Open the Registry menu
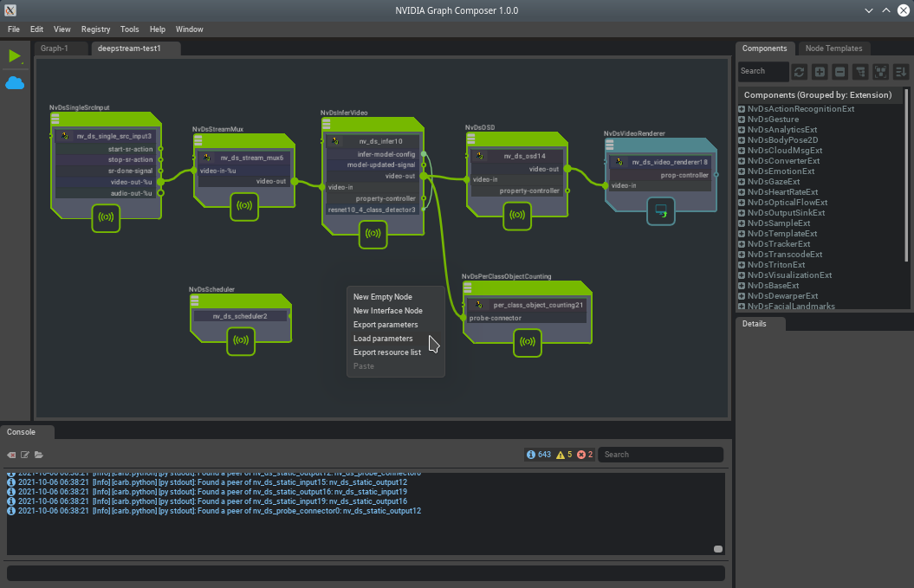 point(95,29)
